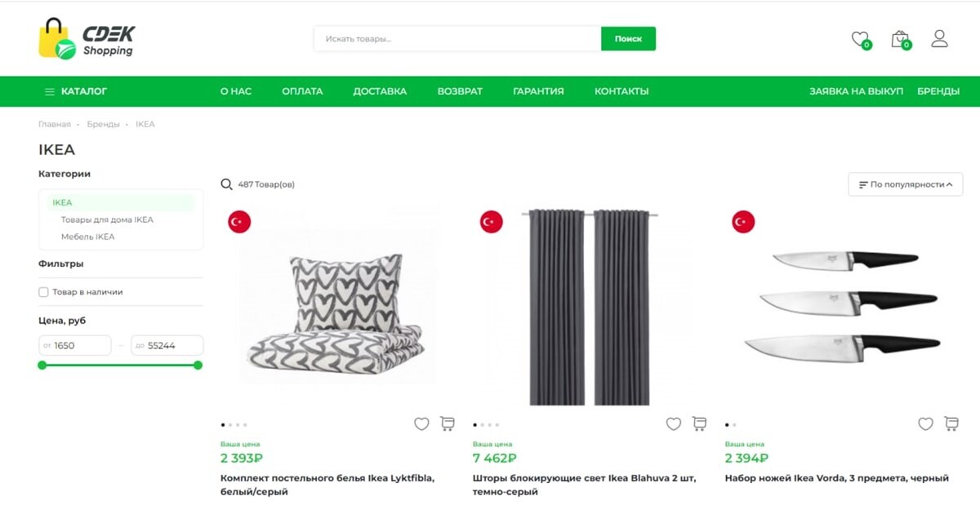This screenshot has width=980, height=514.
Task: Open the КАТАЛОГ hamburger menu
Action: click(x=76, y=91)
